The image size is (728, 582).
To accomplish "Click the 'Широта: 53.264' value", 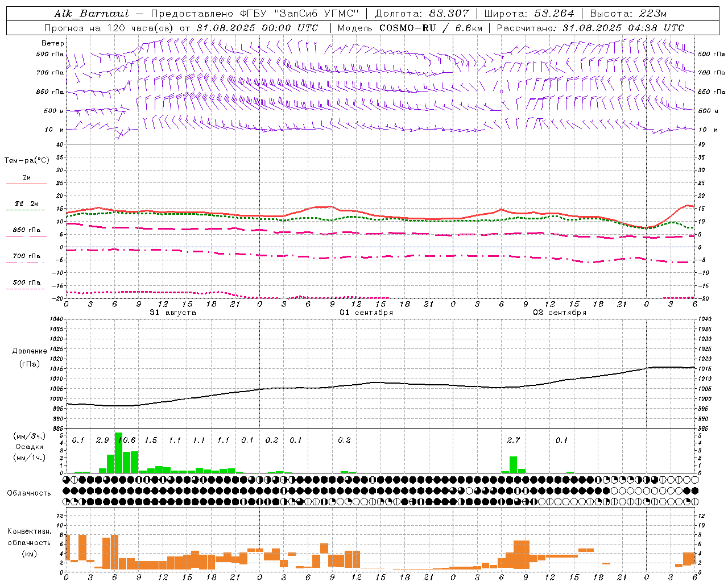I will coord(529,14).
